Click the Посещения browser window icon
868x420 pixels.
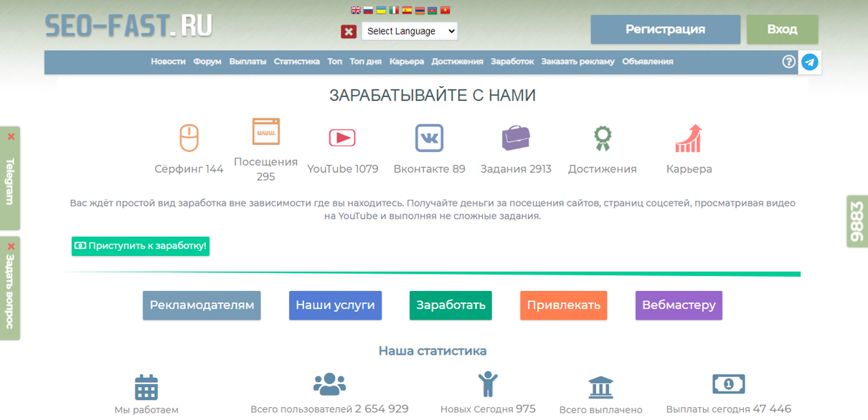point(265,132)
